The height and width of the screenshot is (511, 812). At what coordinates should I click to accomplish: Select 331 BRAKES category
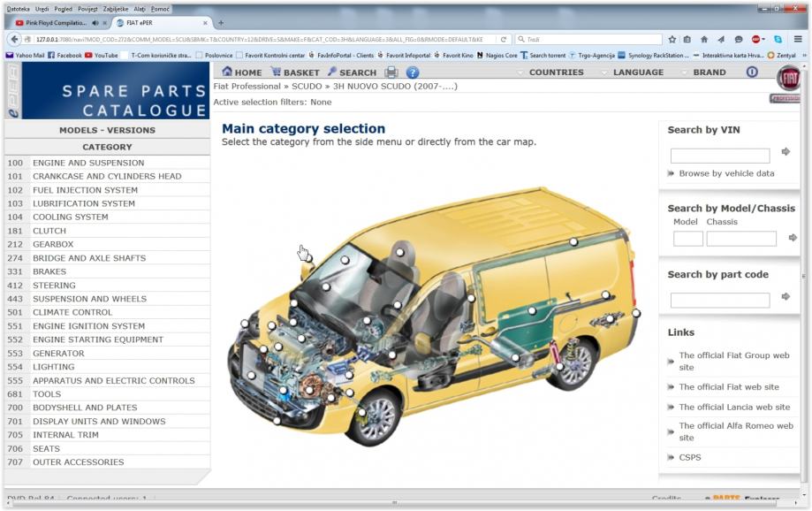click(107, 271)
